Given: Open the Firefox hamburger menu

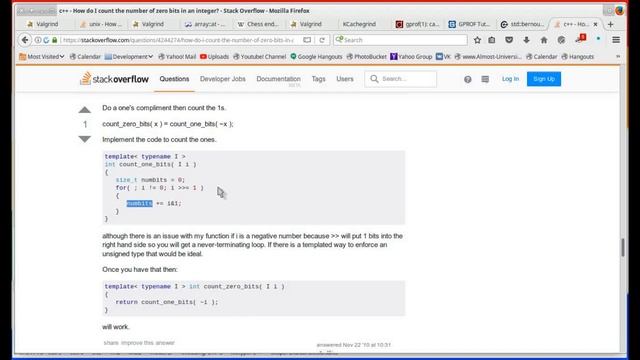Looking at the screenshot, I should coord(616,40).
